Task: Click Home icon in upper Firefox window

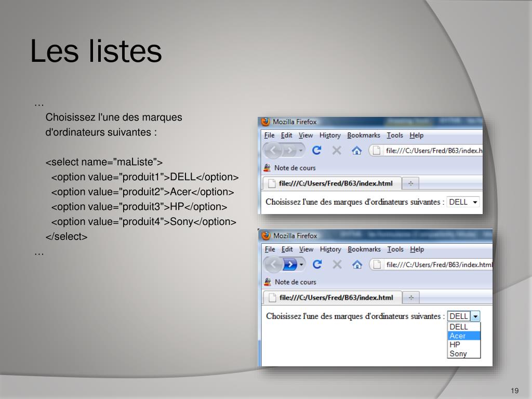Action: [356, 150]
